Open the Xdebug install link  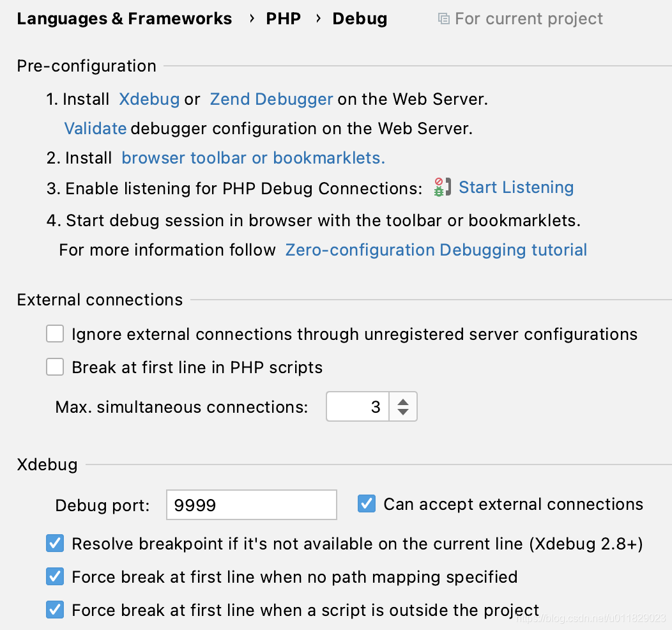click(149, 100)
